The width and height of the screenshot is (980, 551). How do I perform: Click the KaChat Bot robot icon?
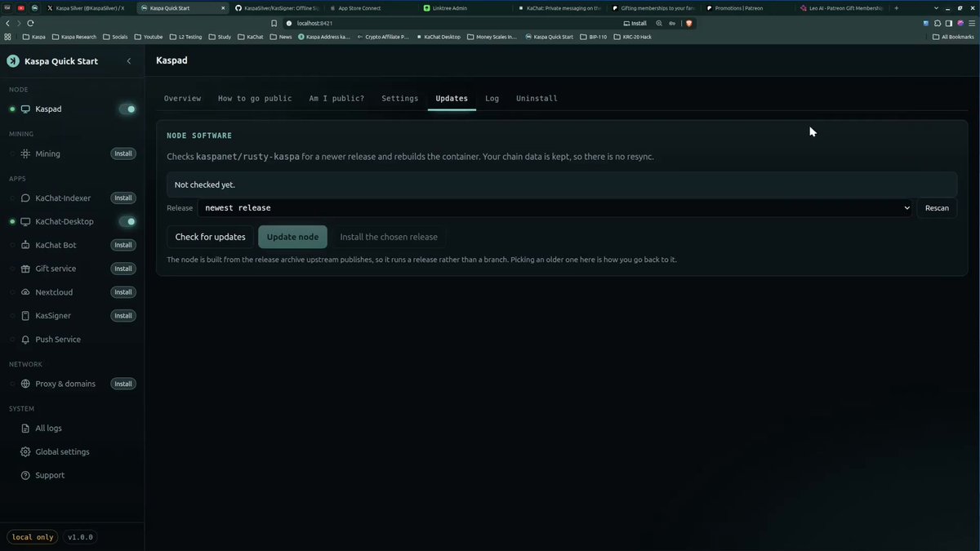click(x=25, y=245)
